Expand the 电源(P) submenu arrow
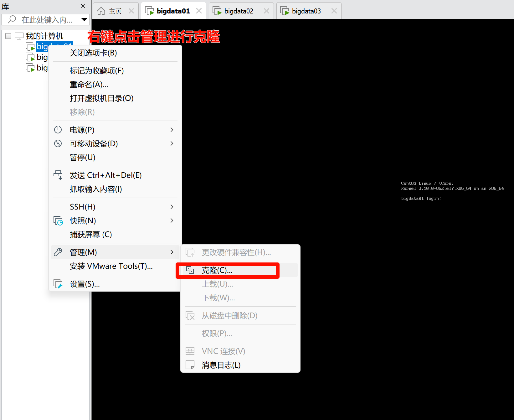 coord(172,130)
